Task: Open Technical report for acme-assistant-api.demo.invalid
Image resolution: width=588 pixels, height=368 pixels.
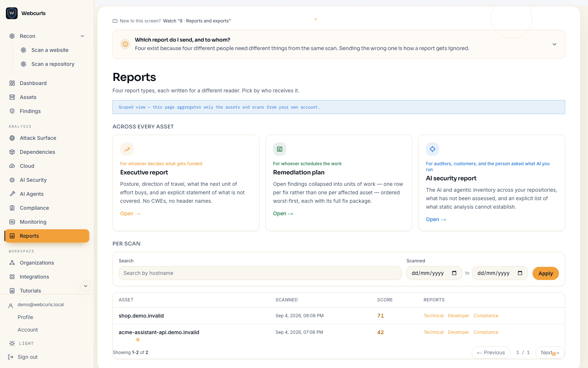Action: [434, 332]
